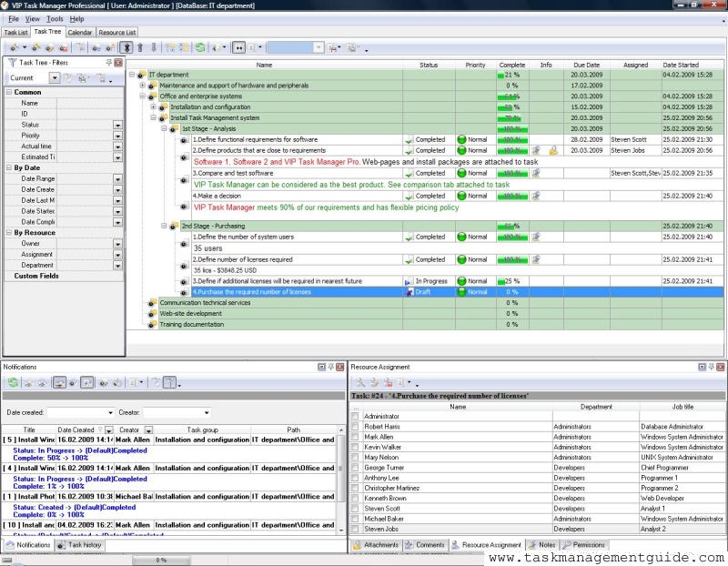Collapse the IT department tree node
The image size is (728, 566).
(132, 75)
